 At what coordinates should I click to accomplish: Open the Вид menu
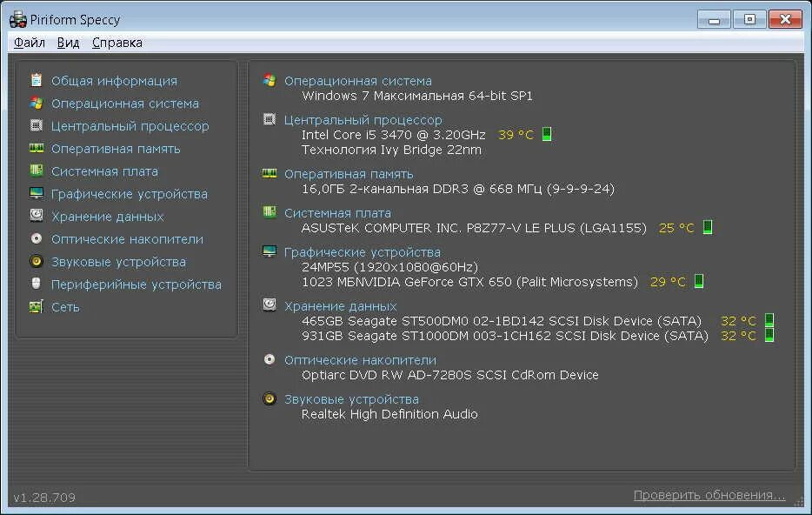(x=68, y=43)
